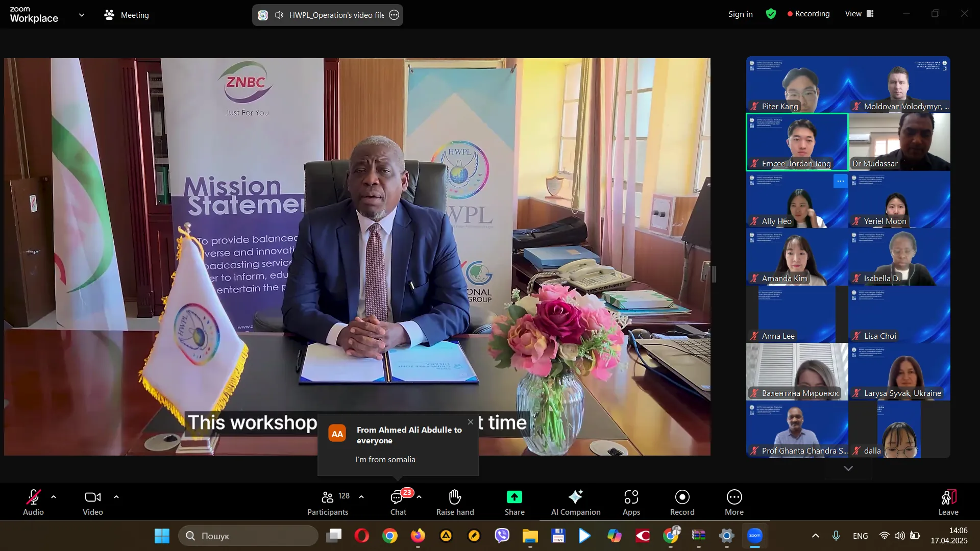Open Zoom Workplace dropdown arrow

(82, 15)
